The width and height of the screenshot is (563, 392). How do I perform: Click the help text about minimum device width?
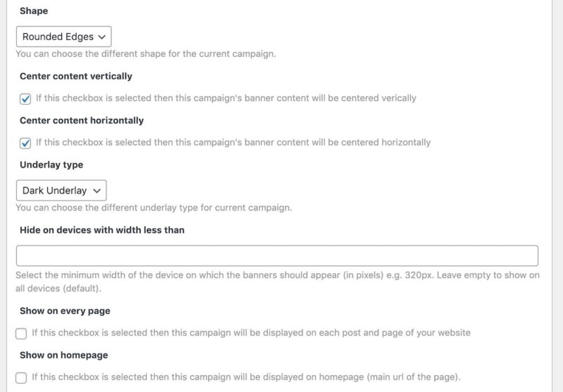[277, 282]
